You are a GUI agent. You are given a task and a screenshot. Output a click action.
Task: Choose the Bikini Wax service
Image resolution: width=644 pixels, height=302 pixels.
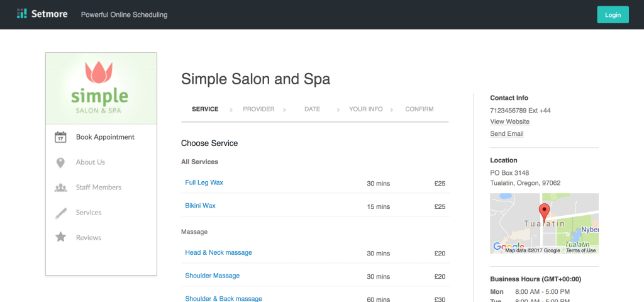[200, 206]
